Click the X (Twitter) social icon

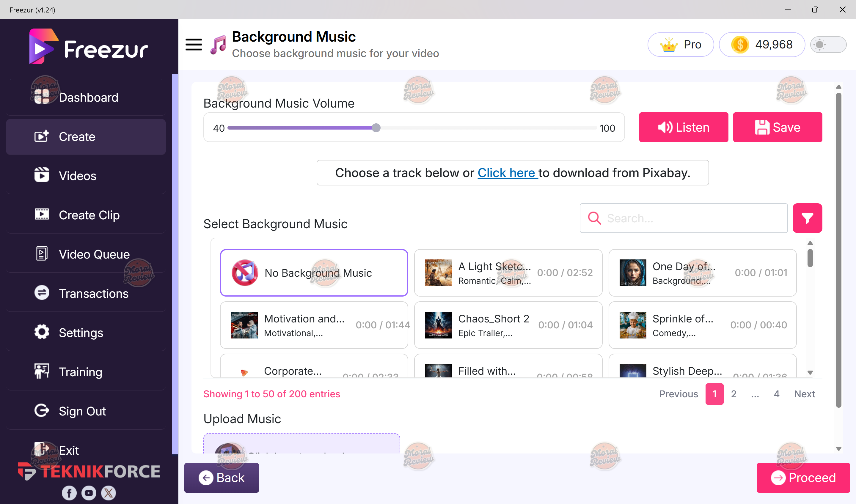[109, 492]
